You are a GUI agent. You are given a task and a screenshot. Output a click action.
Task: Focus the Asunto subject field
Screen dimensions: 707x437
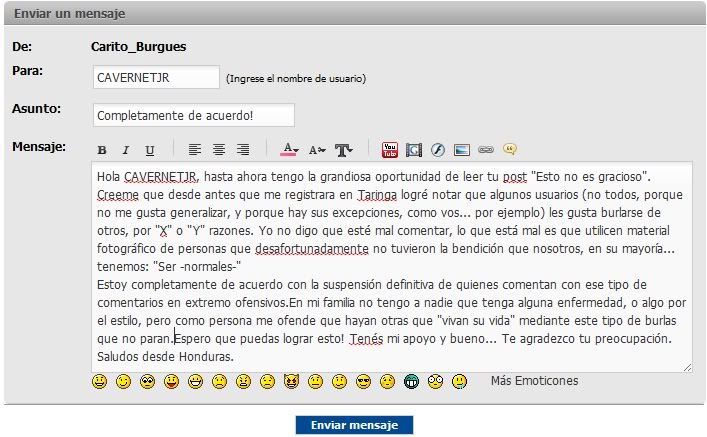pyautogui.click(x=194, y=115)
